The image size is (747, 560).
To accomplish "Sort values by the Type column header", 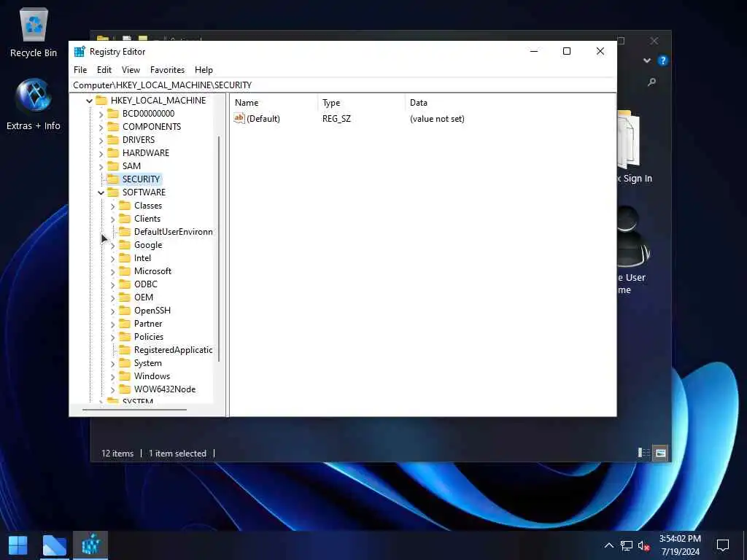I will pos(361,102).
